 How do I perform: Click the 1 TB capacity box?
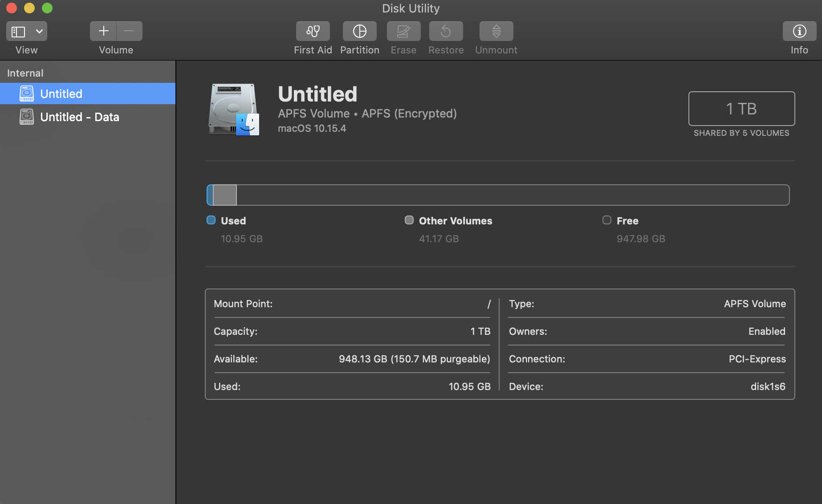pyautogui.click(x=741, y=109)
